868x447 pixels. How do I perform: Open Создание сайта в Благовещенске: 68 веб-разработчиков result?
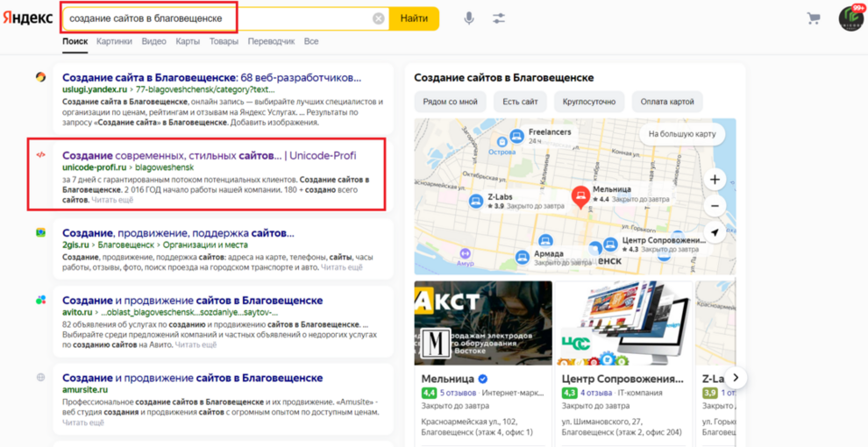211,78
